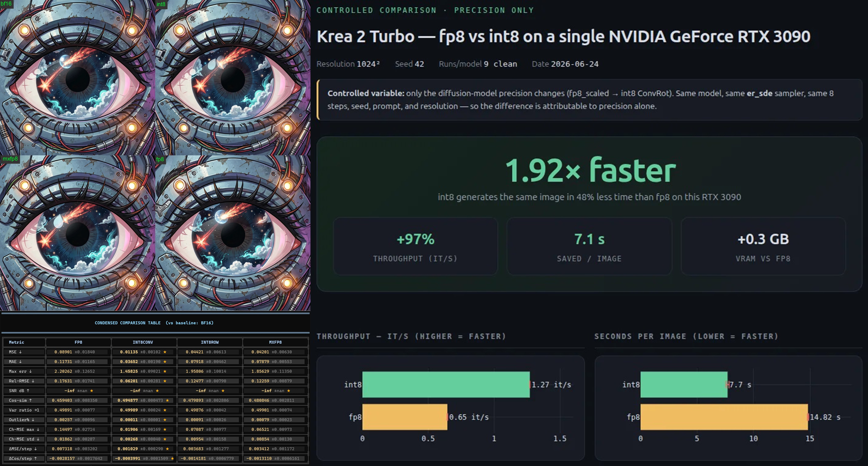Click the star beside INT8CONV Cos-sim value
This screenshot has width=868, height=466.
tap(167, 400)
